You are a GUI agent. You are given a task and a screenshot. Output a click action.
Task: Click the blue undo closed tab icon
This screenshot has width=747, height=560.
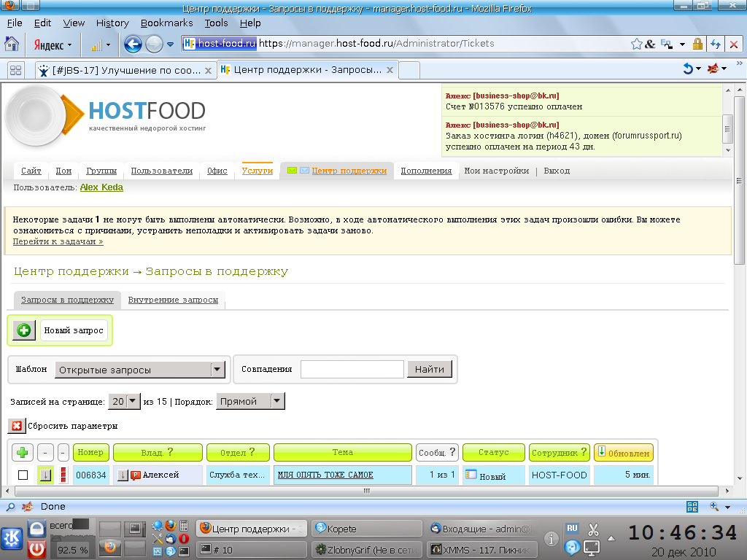point(688,69)
